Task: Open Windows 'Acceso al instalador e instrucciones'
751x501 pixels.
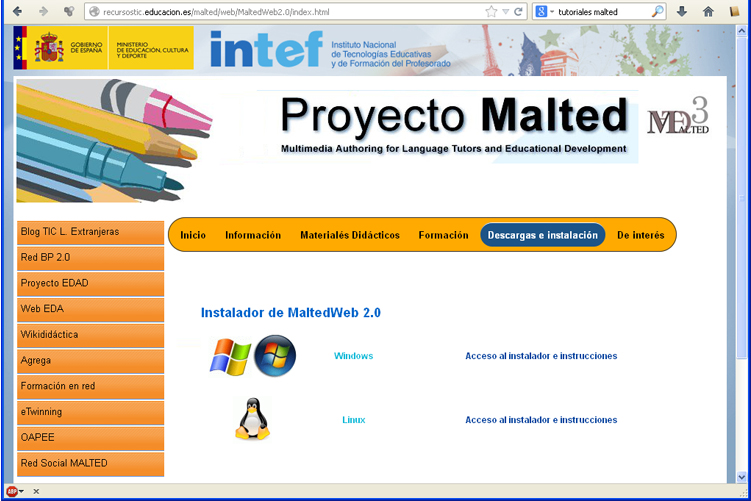Action: pyautogui.click(x=541, y=356)
